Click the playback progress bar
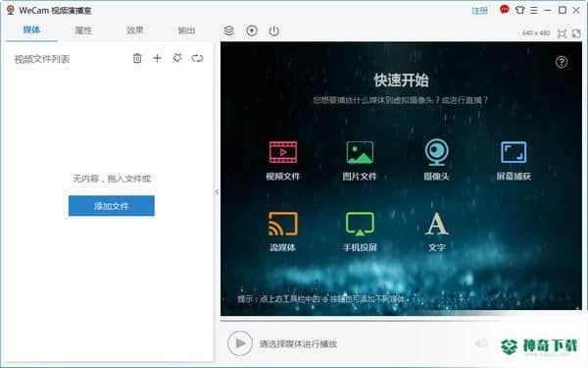This screenshot has height=368, width=588. (x=401, y=320)
